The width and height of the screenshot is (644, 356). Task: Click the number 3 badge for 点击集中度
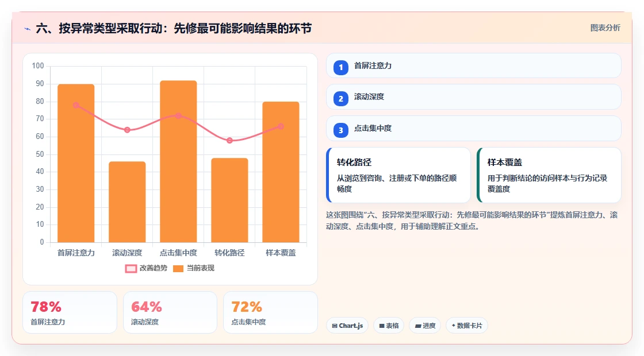340,130
